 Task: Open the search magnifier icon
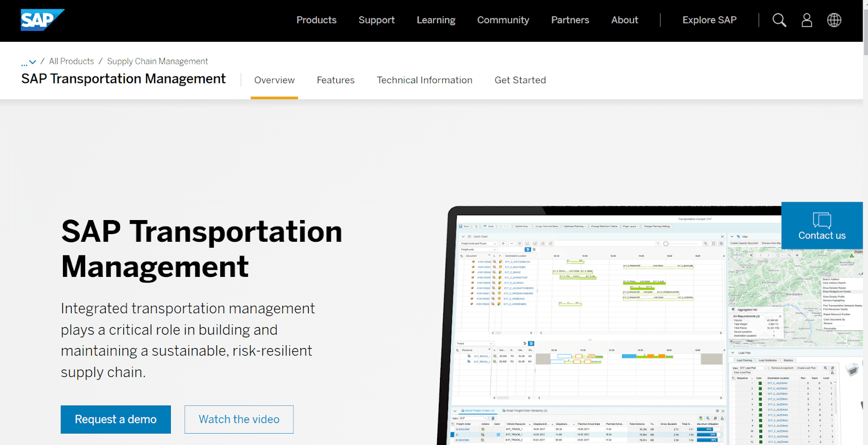(x=780, y=20)
